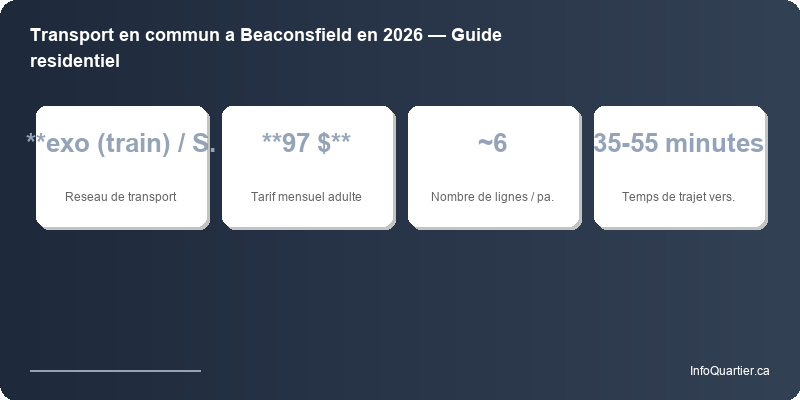800x400 pixels.
Task: Select the 'Nombre de lignes / pa.' label
Action: coord(492,196)
